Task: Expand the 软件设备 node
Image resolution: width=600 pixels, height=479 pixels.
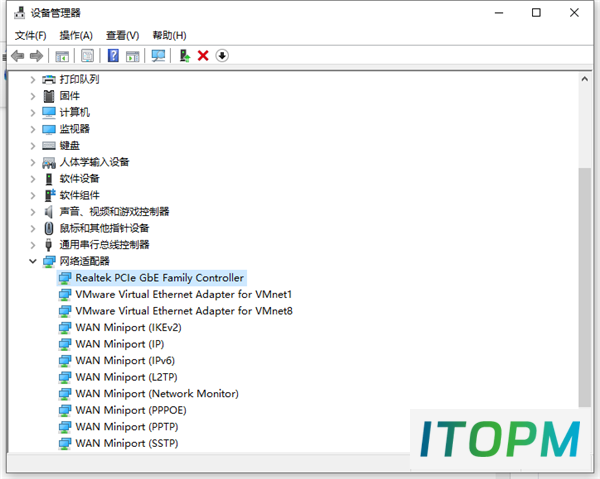Action: click(x=33, y=179)
